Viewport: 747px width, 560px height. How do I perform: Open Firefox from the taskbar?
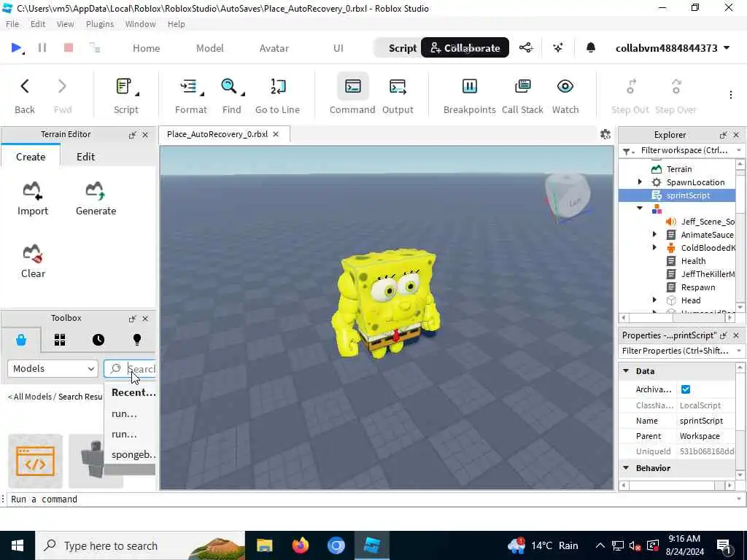(x=300, y=545)
